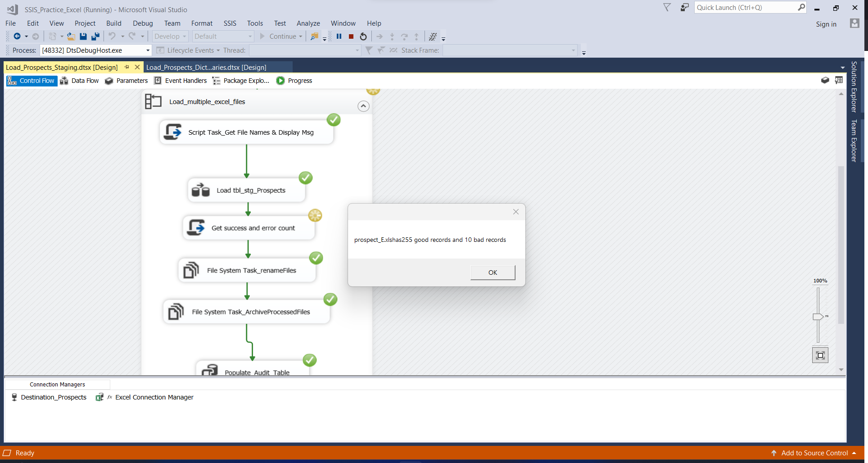Open the Tools menu
868x463 pixels.
[x=255, y=23]
